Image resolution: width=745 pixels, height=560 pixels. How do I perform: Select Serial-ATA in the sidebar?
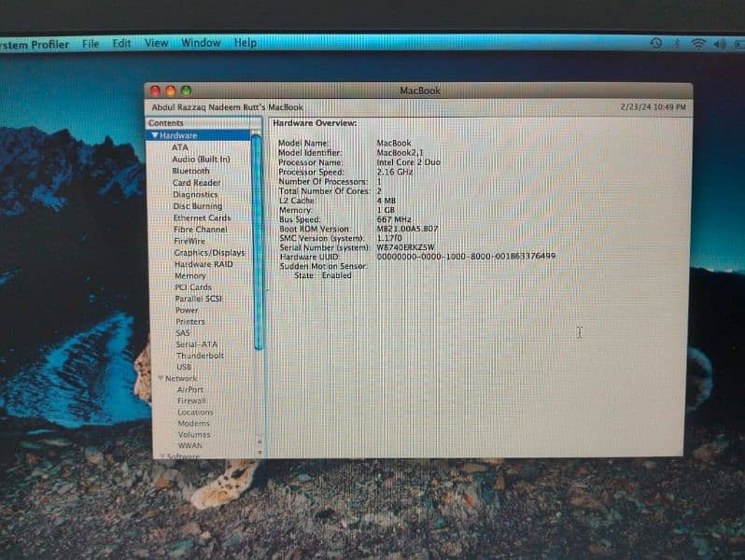(196, 344)
